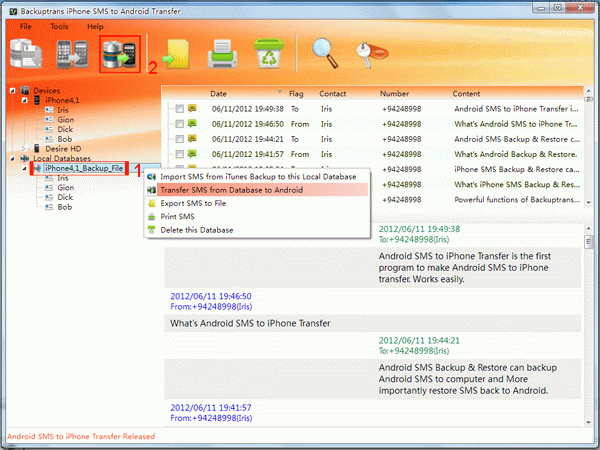The width and height of the screenshot is (600, 450).
Task: Click the Desire HD phone icon in the tree
Action: point(37,148)
